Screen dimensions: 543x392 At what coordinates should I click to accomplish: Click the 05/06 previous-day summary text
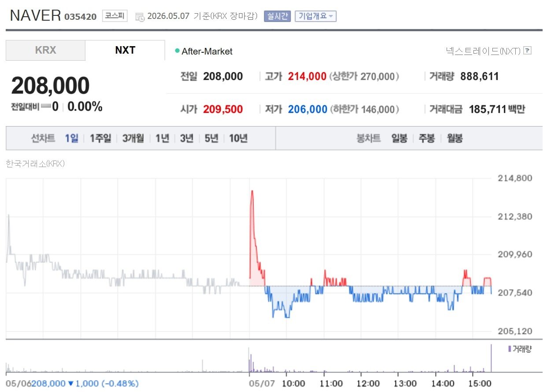(x=72, y=384)
